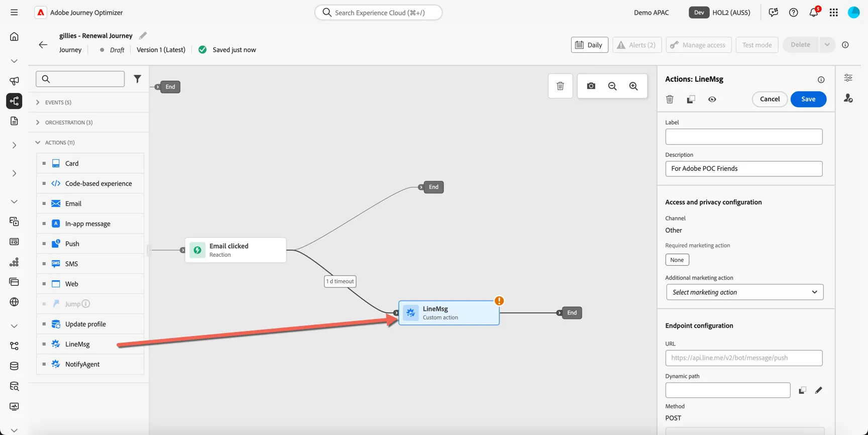868x435 pixels.
Task: Open help question mark icon
Action: tap(794, 13)
